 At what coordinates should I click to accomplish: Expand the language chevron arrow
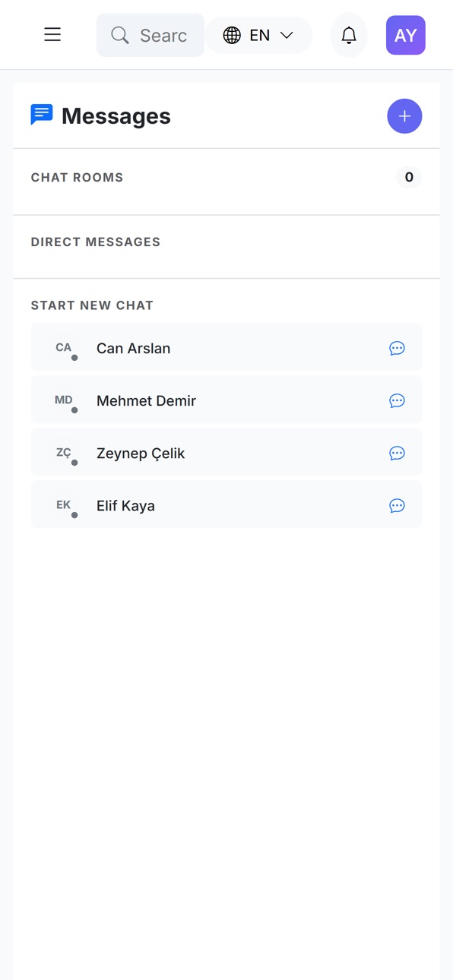click(x=287, y=35)
